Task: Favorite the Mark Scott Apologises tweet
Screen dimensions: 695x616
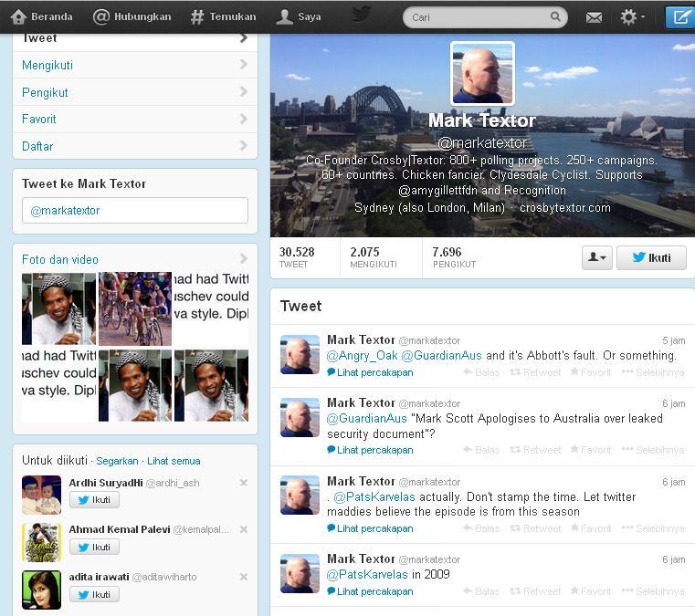Action: (590, 450)
